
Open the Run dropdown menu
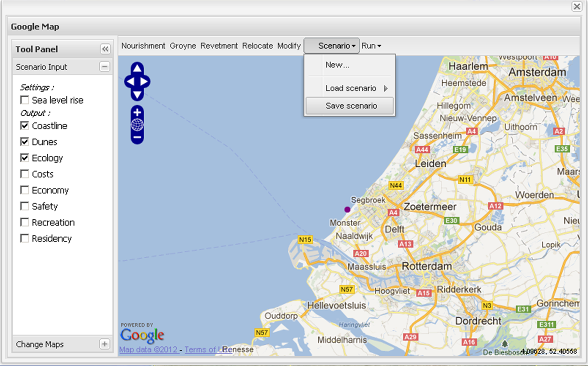pyautogui.click(x=372, y=45)
